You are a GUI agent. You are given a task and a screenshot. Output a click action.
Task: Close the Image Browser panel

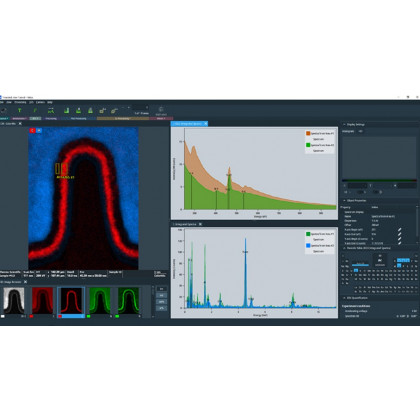coord(25,282)
